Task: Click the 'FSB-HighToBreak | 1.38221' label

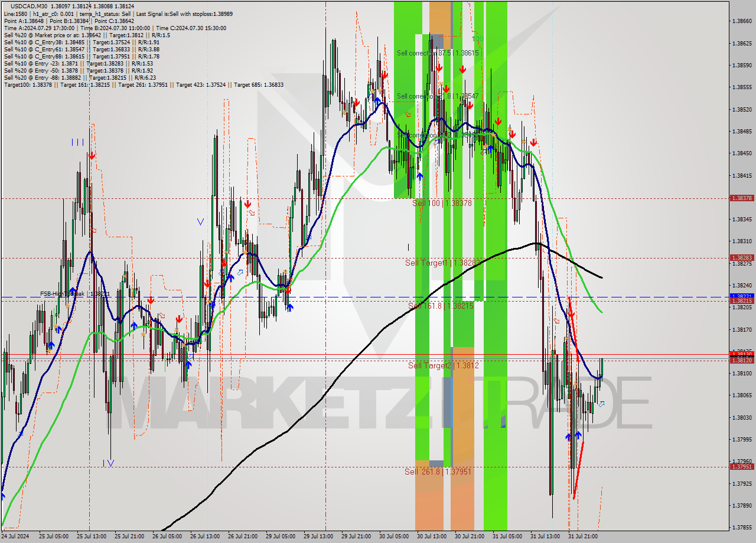Action: (75, 293)
